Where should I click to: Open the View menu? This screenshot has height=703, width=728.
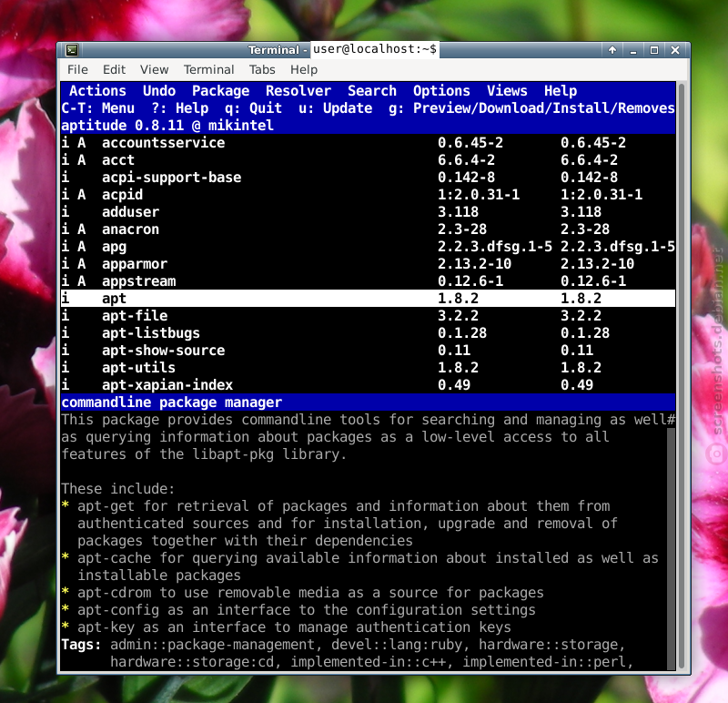click(x=154, y=70)
